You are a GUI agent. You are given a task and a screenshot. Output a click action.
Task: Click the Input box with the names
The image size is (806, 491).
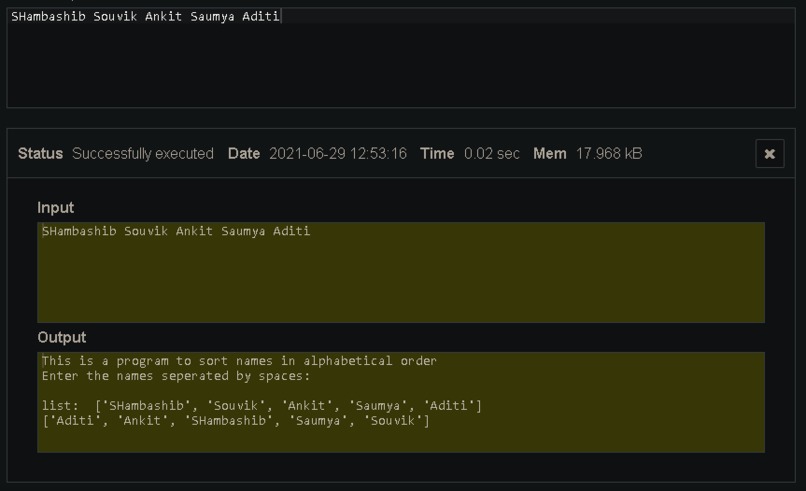point(401,272)
